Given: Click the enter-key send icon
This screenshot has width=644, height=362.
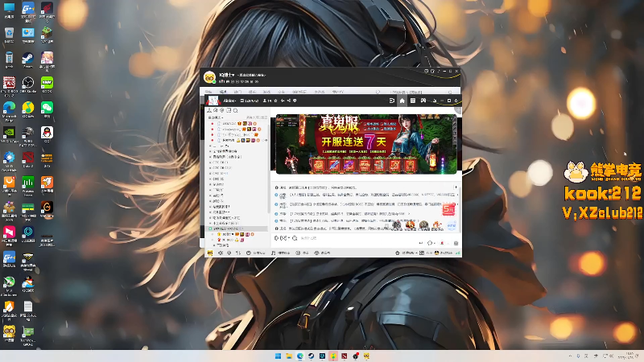Looking at the screenshot, I should [x=420, y=243].
